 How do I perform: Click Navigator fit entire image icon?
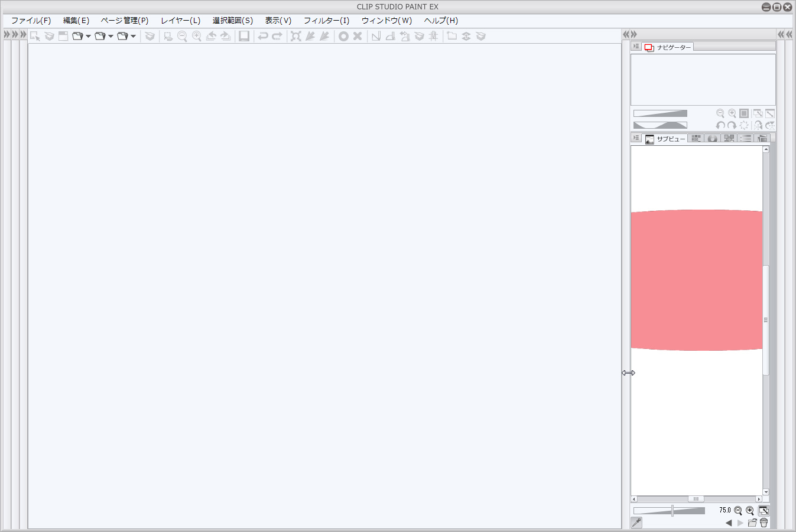(770, 113)
